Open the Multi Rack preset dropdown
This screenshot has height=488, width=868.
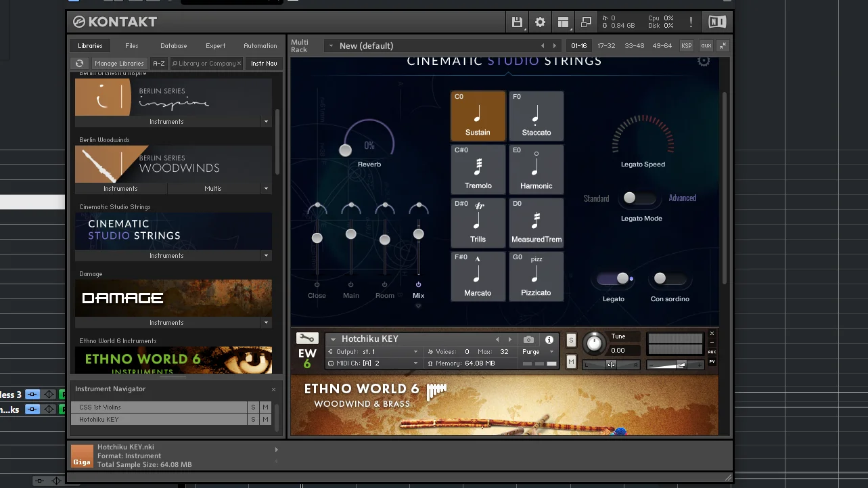pyautogui.click(x=331, y=46)
